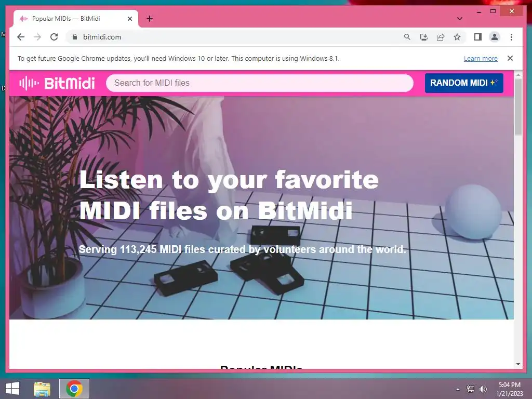Open File Explorer from taskbar
This screenshot has width=532, height=399.
[x=42, y=389]
